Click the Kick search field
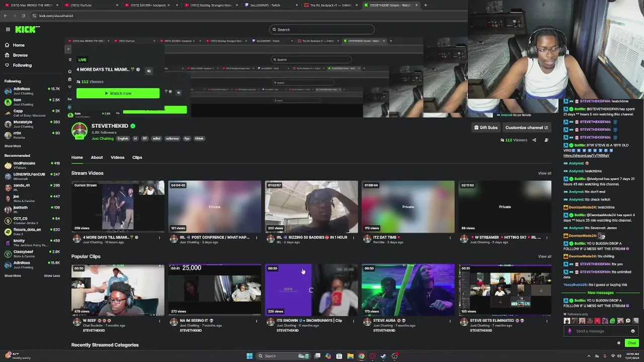The height and width of the screenshot is (362, 644). (321, 30)
